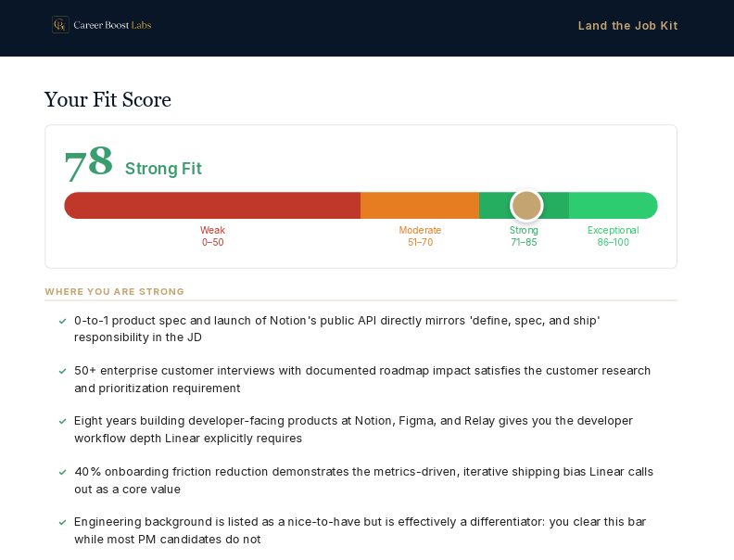Screen dimensions: 734x560
Task: Click the 50+ enterprise customer interviews text
Action: [362, 379]
